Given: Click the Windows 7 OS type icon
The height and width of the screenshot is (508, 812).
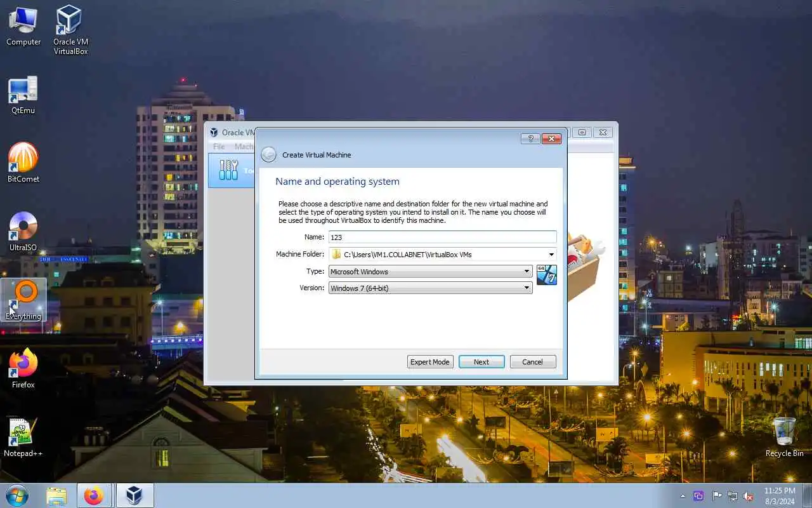Looking at the screenshot, I should [547, 275].
